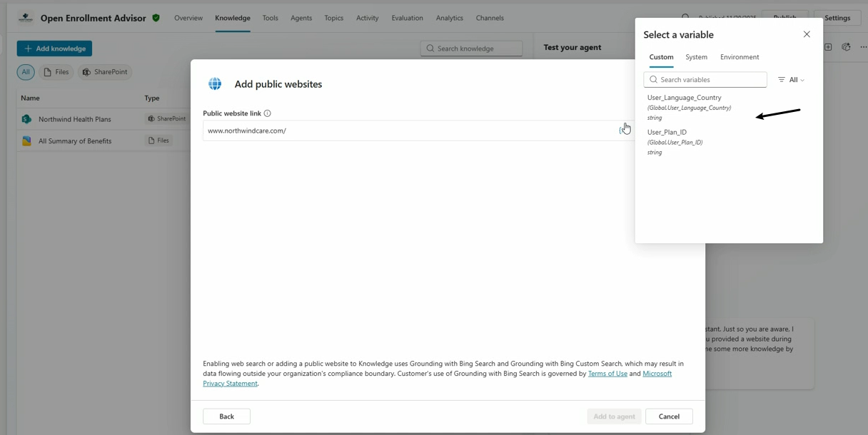Close the Select a variable panel
868x435 pixels.
(807, 34)
